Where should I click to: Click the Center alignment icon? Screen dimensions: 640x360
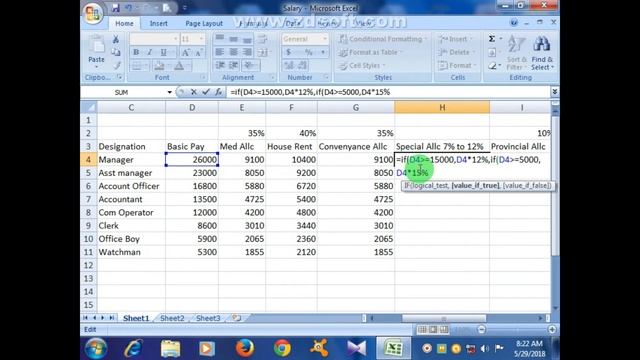[x=233, y=52]
